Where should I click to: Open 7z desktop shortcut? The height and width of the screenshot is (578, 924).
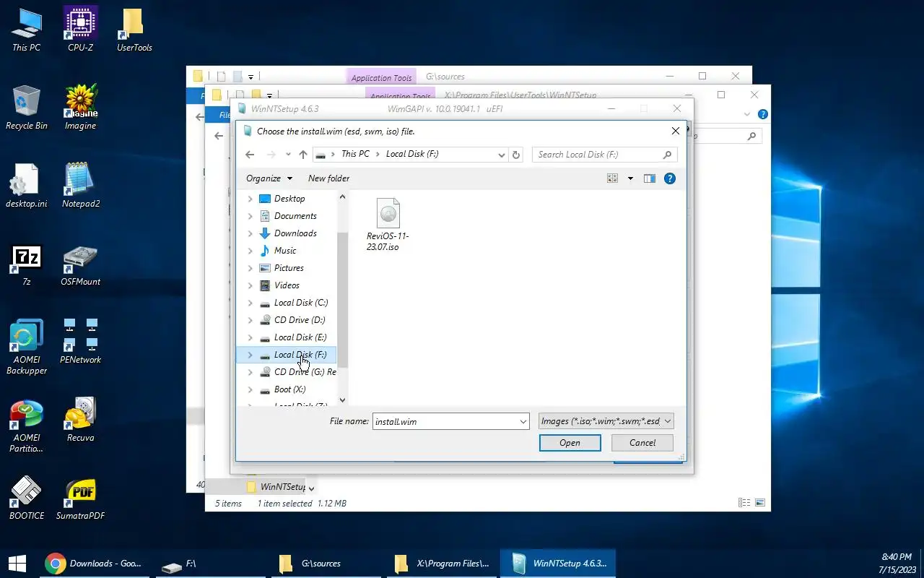tap(26, 264)
